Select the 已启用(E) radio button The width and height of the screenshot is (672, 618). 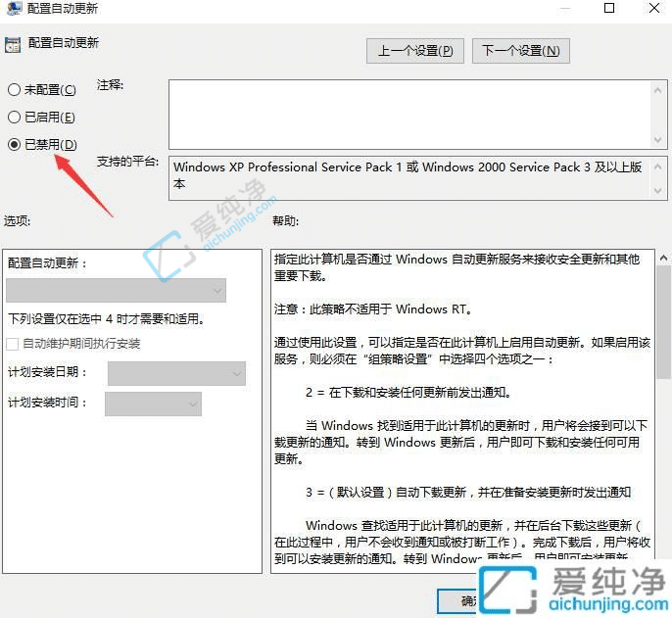pos(14,117)
